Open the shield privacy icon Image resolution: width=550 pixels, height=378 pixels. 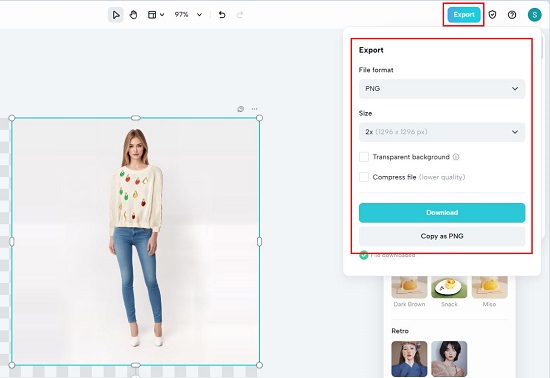coord(492,15)
